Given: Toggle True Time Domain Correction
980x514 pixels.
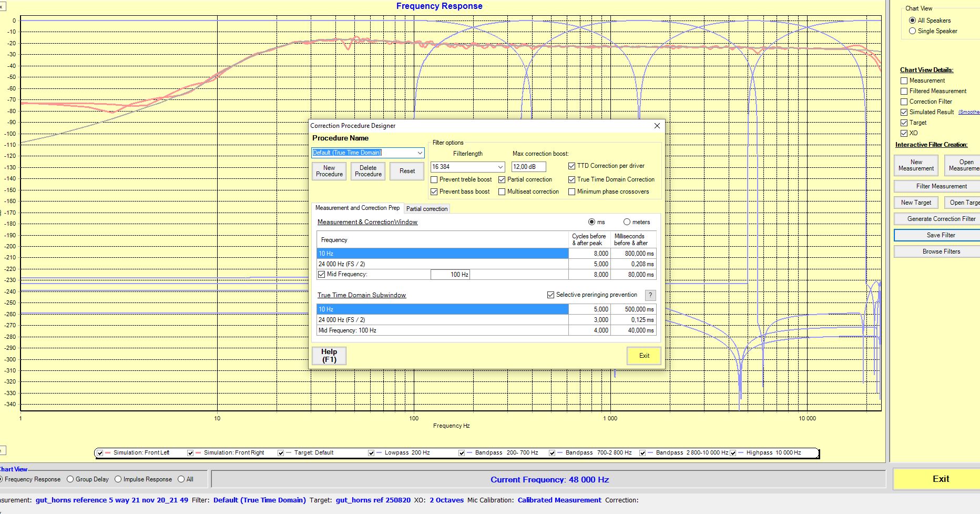Looking at the screenshot, I should pyautogui.click(x=572, y=179).
